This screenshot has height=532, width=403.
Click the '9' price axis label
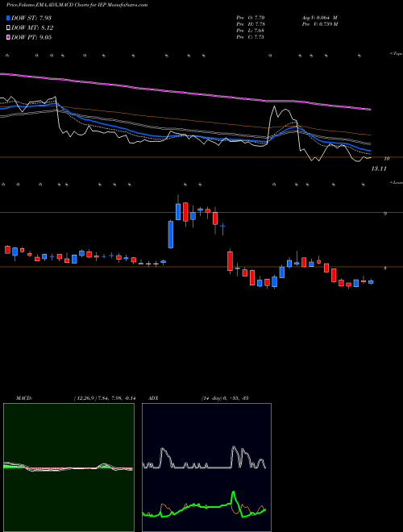(385, 214)
